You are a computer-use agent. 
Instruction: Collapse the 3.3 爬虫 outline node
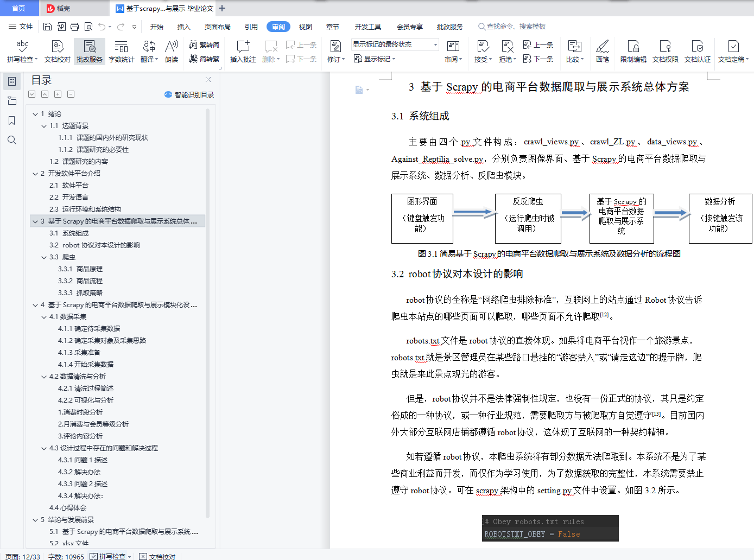[x=44, y=257]
